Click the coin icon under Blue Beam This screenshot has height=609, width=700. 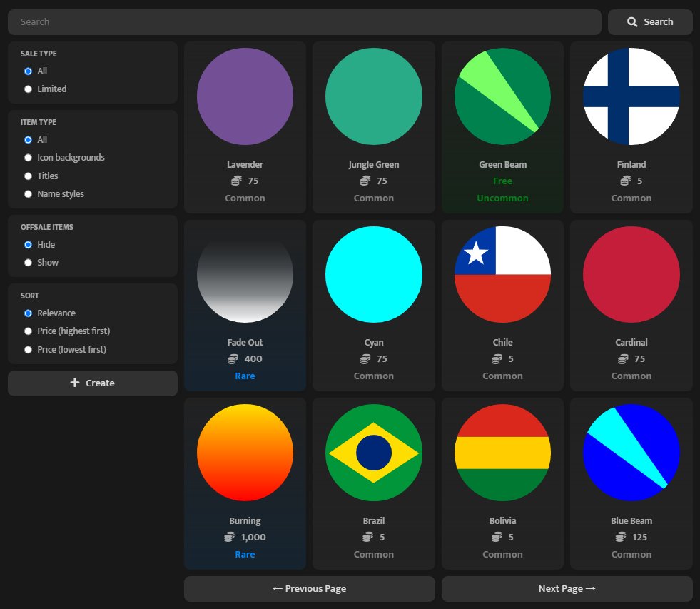pos(621,537)
